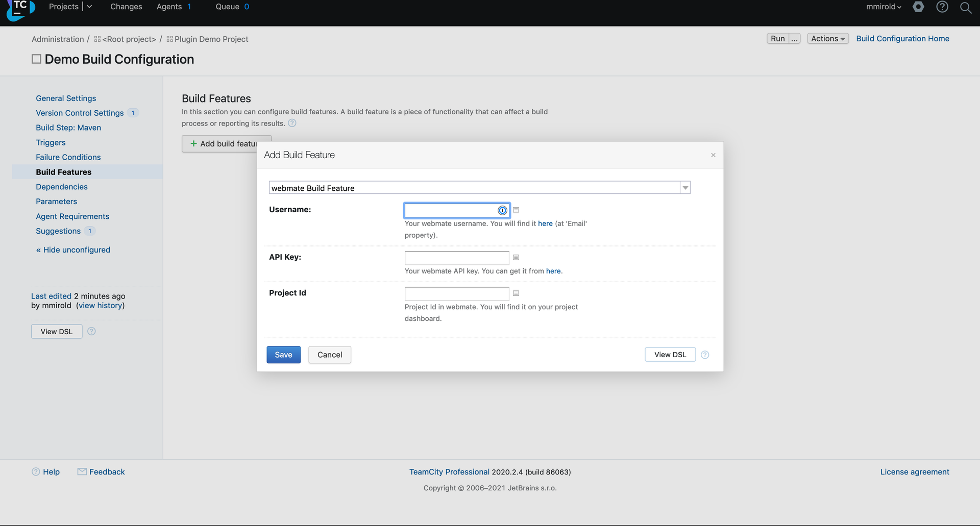Image resolution: width=980 pixels, height=526 pixels.
Task: Open the Agents page
Action: (x=169, y=7)
